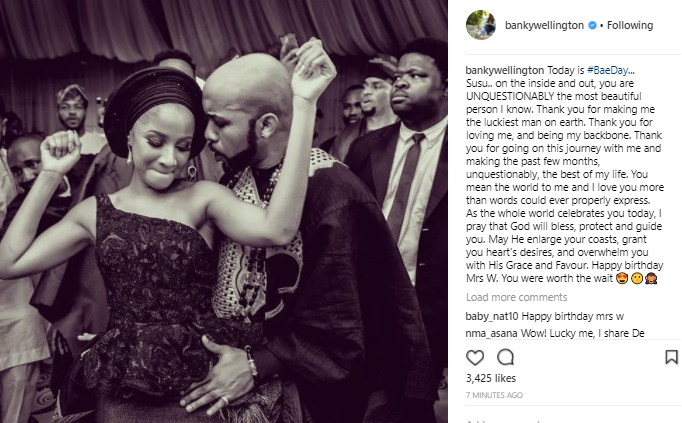This screenshot has width=682, height=423.
Task: Visit nma_asana commenter profile
Action: coord(491,333)
